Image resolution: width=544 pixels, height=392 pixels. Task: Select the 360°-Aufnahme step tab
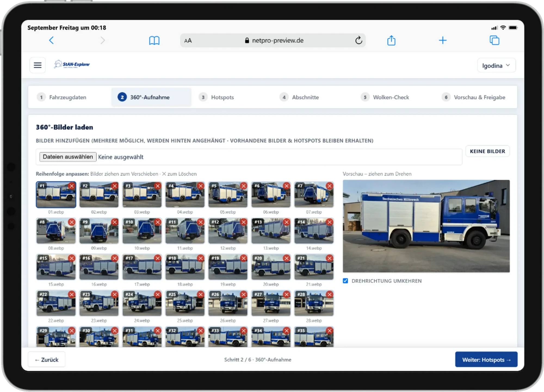coord(151,97)
